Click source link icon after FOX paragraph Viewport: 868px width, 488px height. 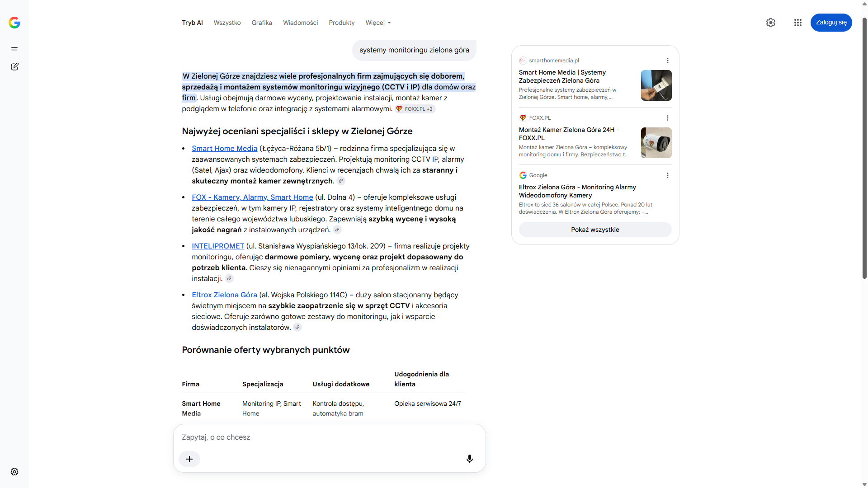coord(337,230)
